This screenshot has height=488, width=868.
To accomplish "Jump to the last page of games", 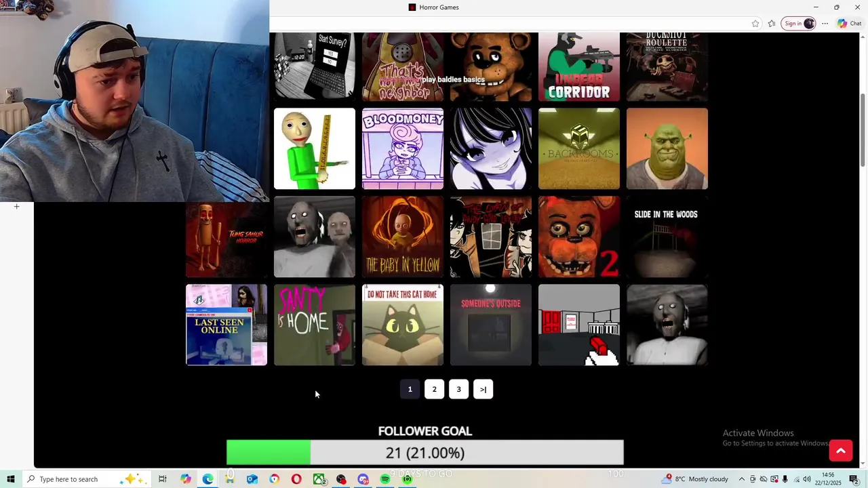I will coord(483,389).
